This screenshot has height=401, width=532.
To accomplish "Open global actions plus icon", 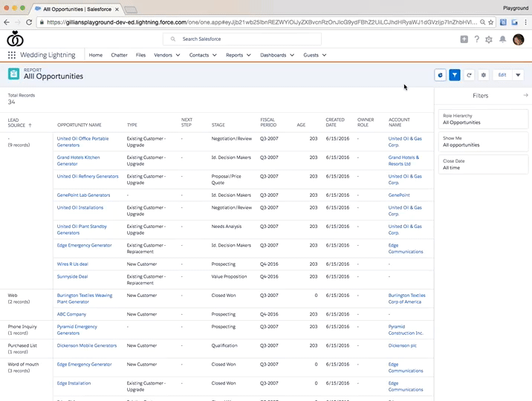I will coord(464,39).
